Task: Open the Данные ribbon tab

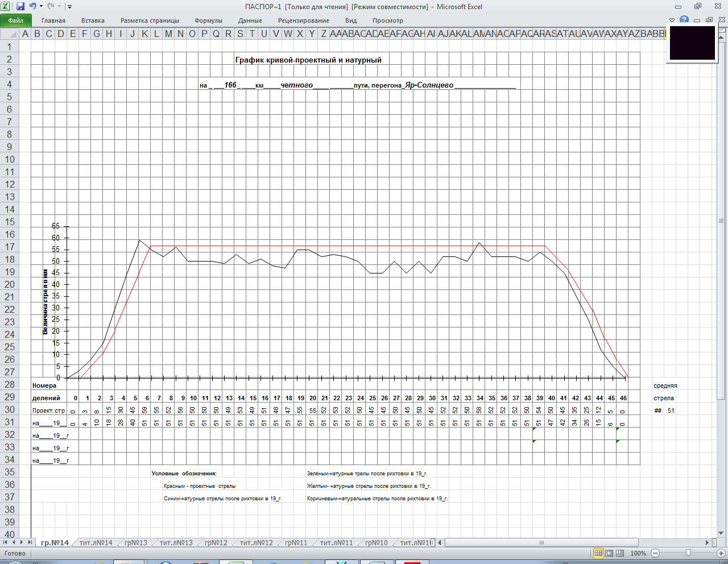Action: tap(250, 20)
